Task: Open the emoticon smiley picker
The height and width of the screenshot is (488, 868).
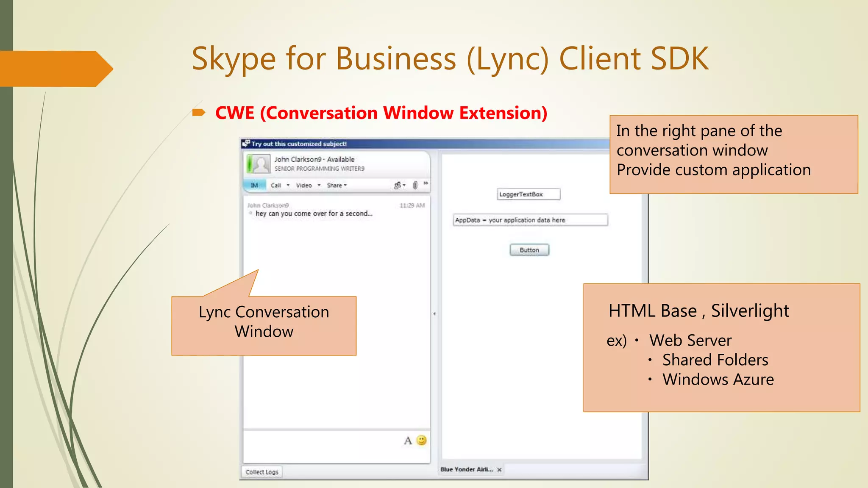Action: (x=422, y=440)
